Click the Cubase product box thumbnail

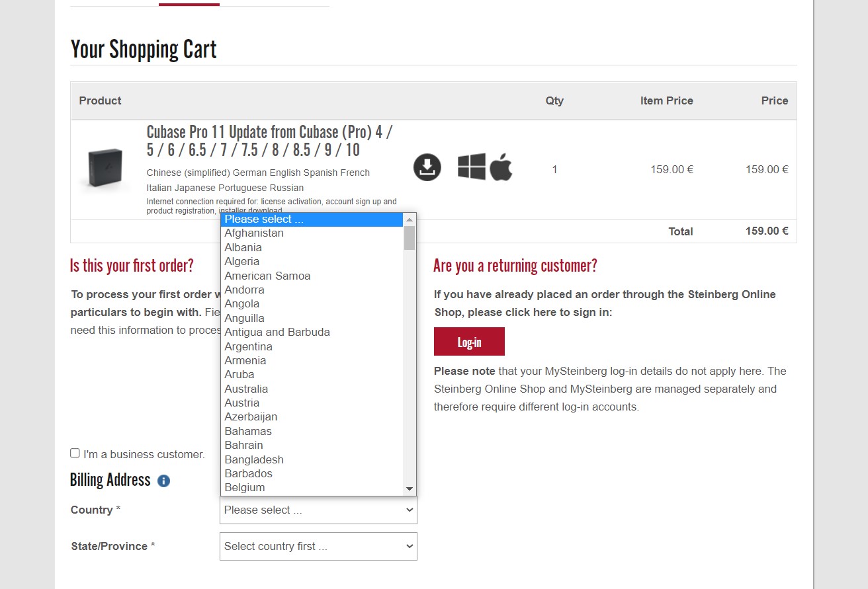point(105,167)
